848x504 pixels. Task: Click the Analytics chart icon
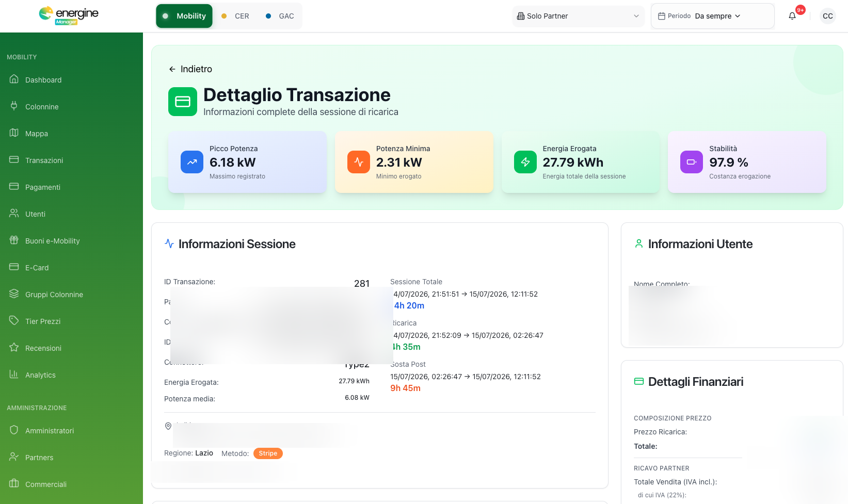(14, 375)
